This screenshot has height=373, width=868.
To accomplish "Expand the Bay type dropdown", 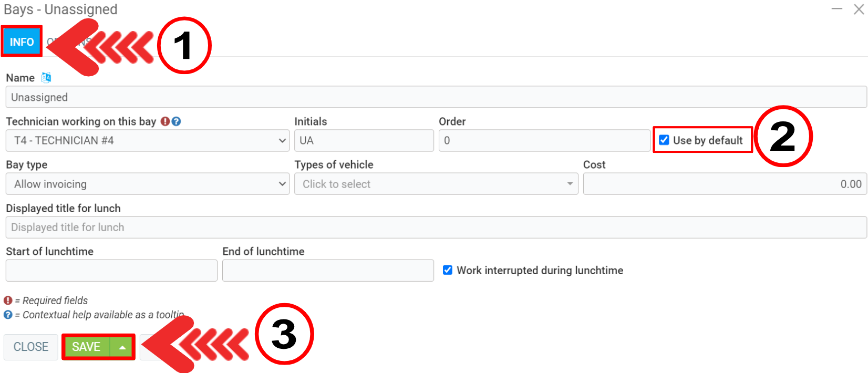I will (147, 184).
